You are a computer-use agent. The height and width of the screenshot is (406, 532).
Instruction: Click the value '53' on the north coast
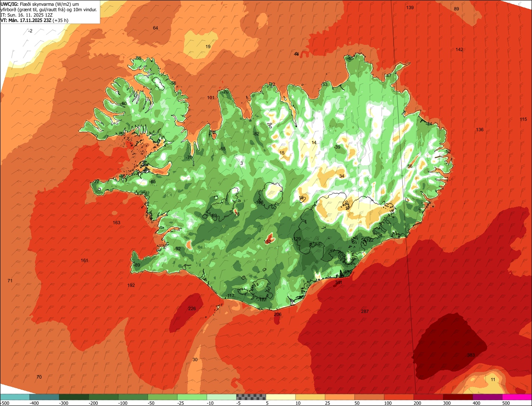tap(325, 84)
